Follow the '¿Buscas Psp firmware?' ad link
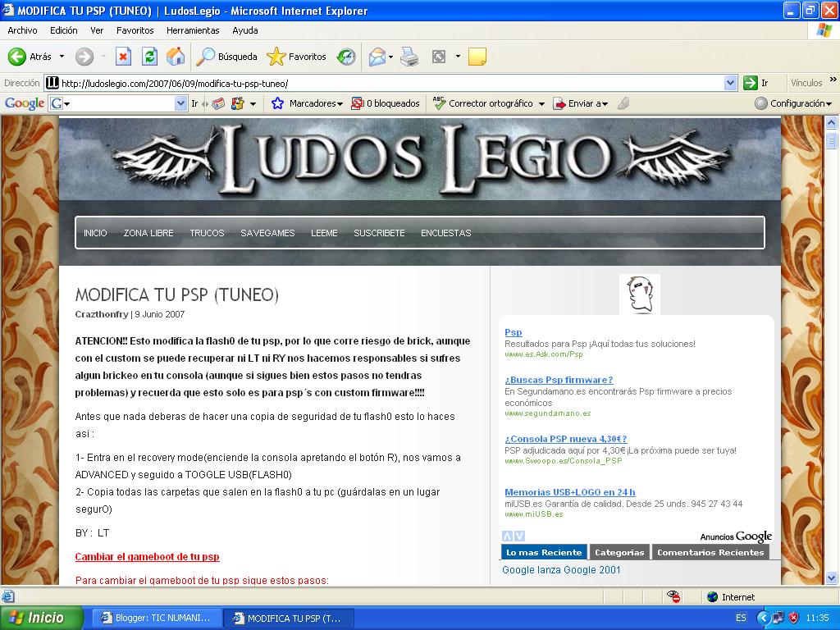Screen dimensions: 840x630 tap(559, 380)
